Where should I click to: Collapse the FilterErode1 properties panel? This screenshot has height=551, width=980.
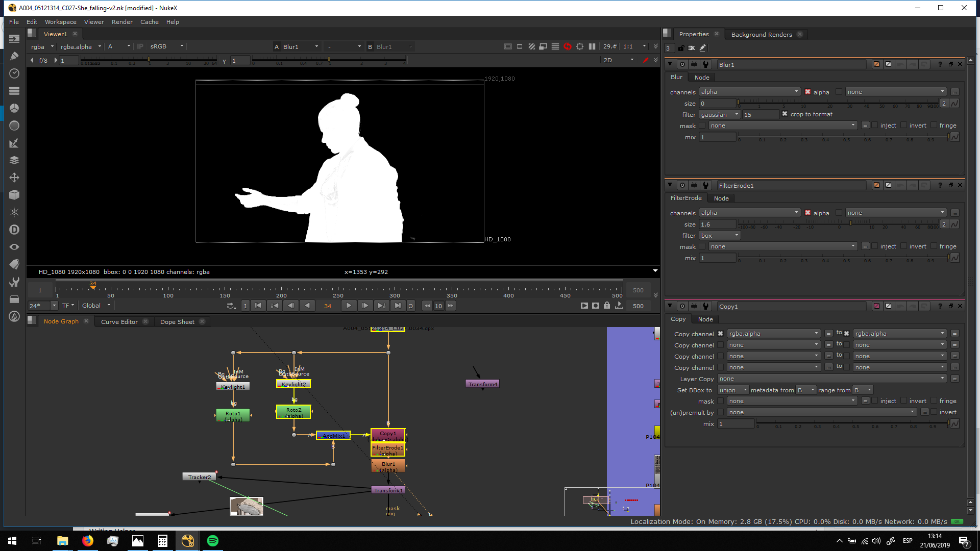(670, 185)
